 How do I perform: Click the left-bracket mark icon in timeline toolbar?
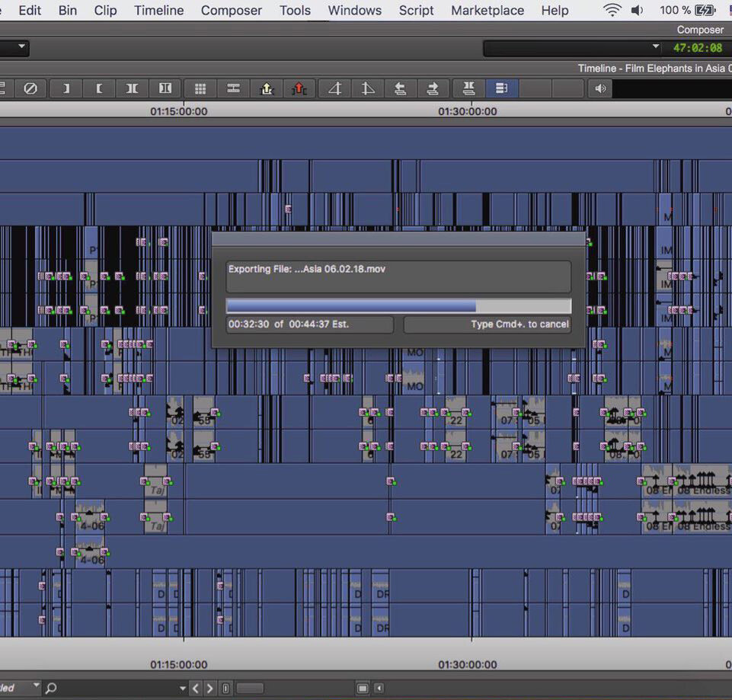[x=99, y=88]
